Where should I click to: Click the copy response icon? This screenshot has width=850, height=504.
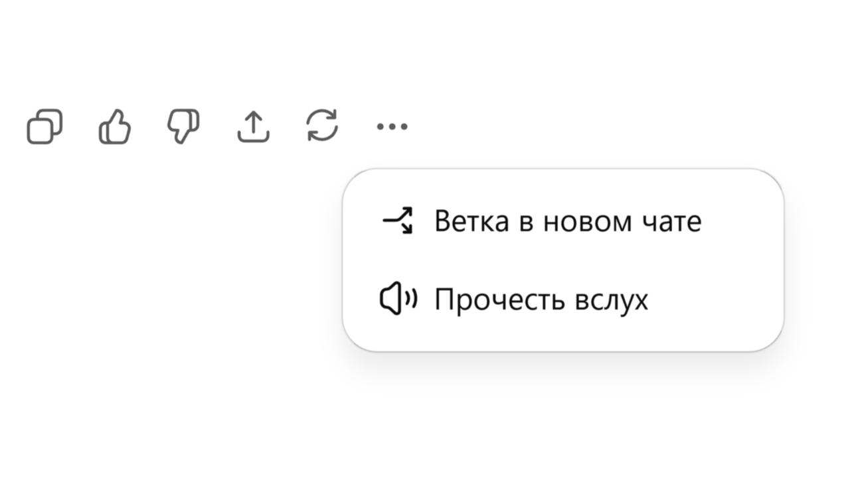pos(44,126)
